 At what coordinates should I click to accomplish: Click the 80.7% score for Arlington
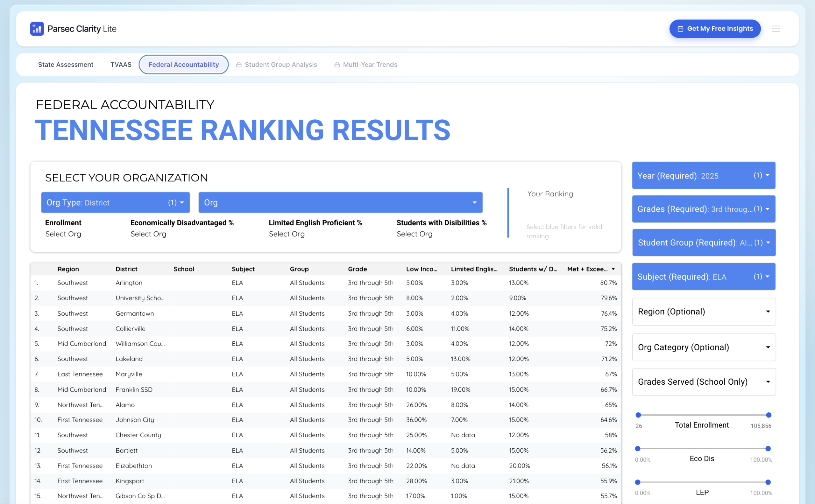coord(608,283)
